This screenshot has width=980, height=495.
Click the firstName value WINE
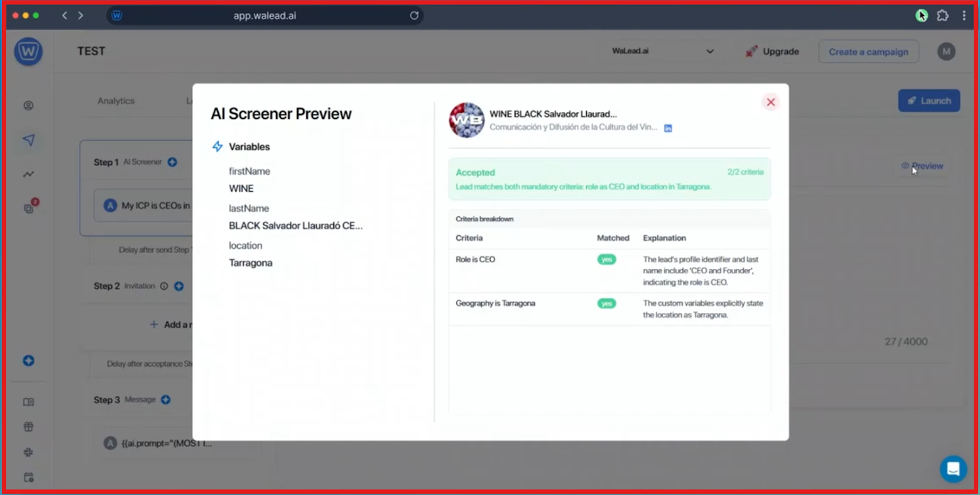pos(241,189)
